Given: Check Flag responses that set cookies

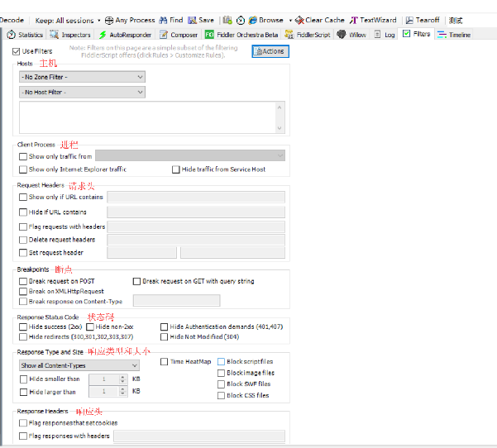Looking at the screenshot, I should click(x=23, y=423).
